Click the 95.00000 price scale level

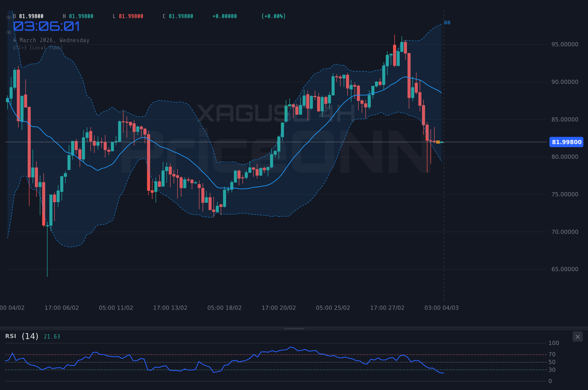[x=565, y=44]
